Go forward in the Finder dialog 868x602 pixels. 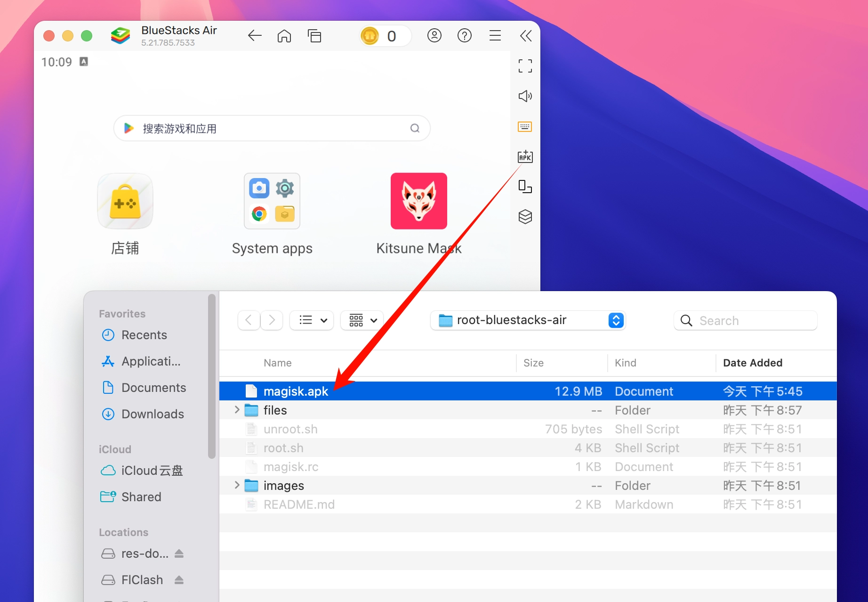tap(272, 320)
